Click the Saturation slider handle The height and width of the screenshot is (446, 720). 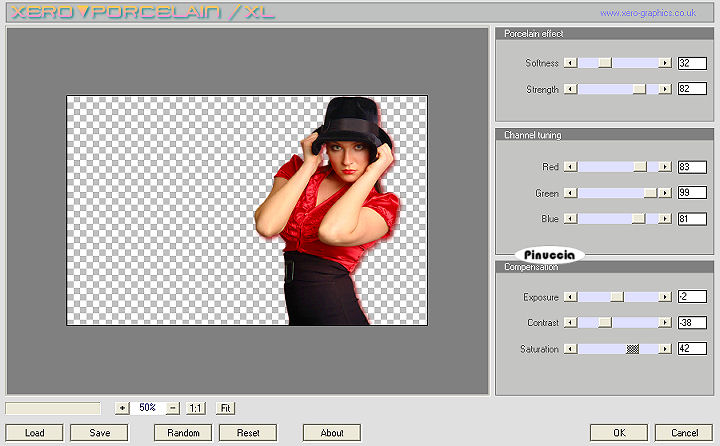point(632,349)
